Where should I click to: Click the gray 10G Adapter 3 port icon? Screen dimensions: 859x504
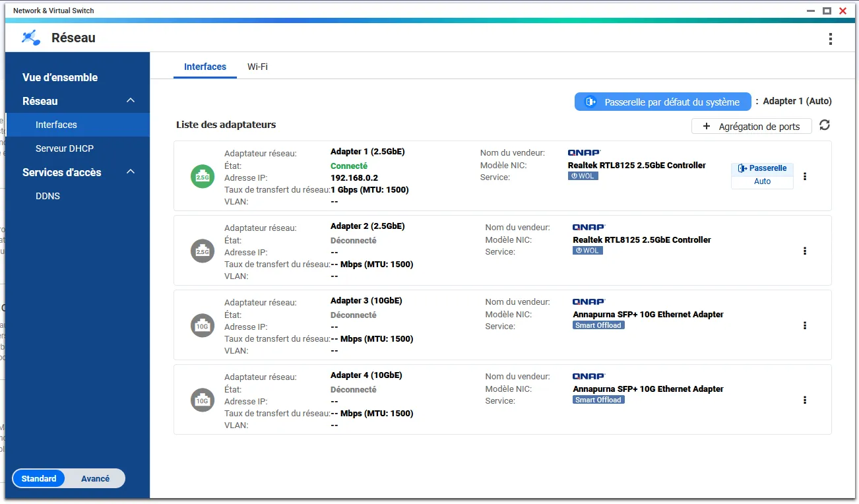click(202, 325)
